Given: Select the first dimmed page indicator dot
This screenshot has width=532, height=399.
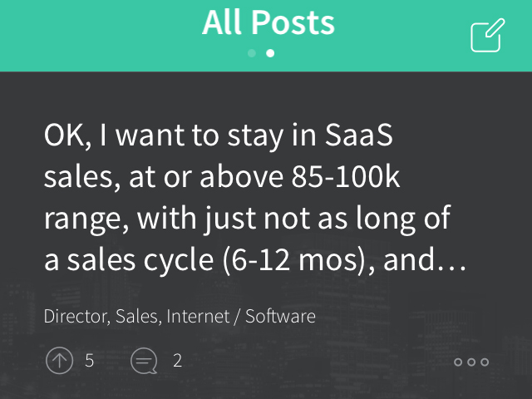Looking at the screenshot, I should (252, 53).
